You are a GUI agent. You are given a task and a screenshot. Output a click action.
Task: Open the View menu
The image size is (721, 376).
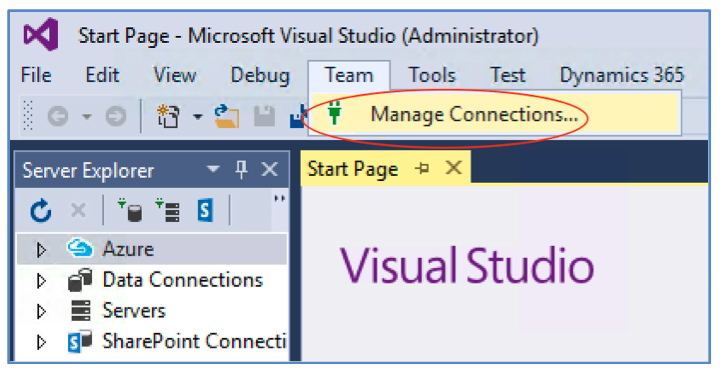175,75
